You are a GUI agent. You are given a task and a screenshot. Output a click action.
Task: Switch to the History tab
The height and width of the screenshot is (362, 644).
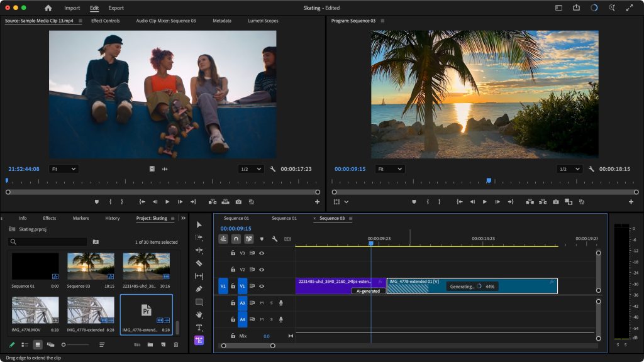tap(112, 218)
